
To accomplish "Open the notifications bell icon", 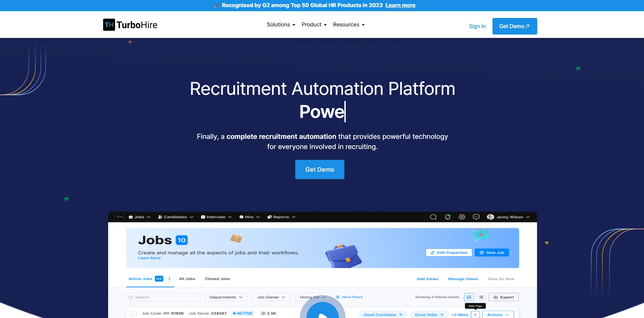I will coord(448,217).
